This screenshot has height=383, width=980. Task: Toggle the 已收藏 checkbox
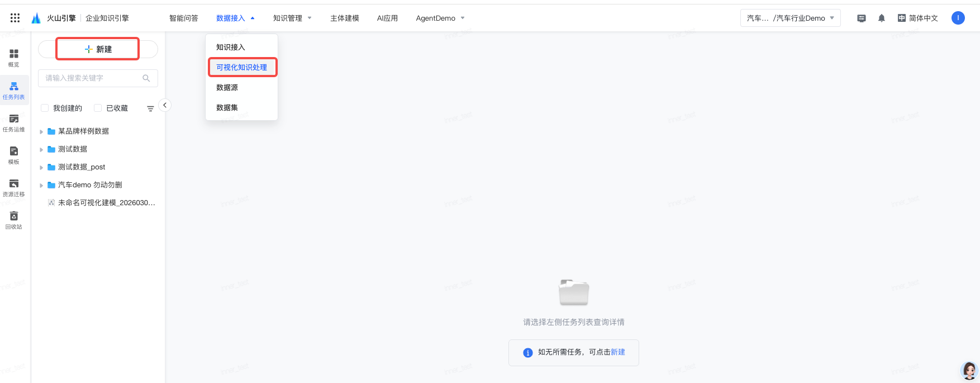click(x=98, y=108)
